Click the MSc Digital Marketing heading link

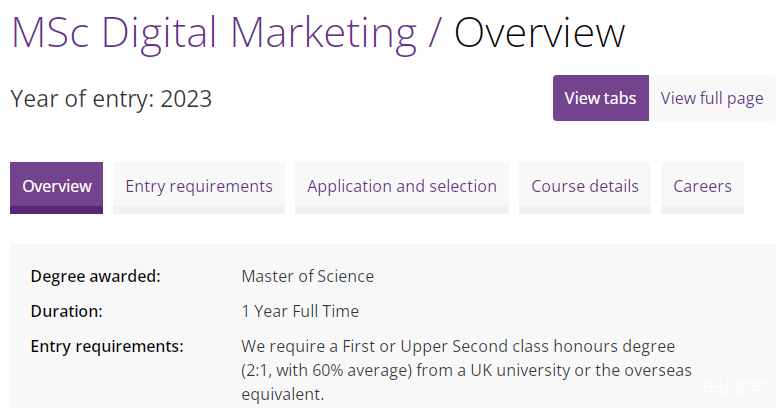pyautogui.click(x=213, y=33)
